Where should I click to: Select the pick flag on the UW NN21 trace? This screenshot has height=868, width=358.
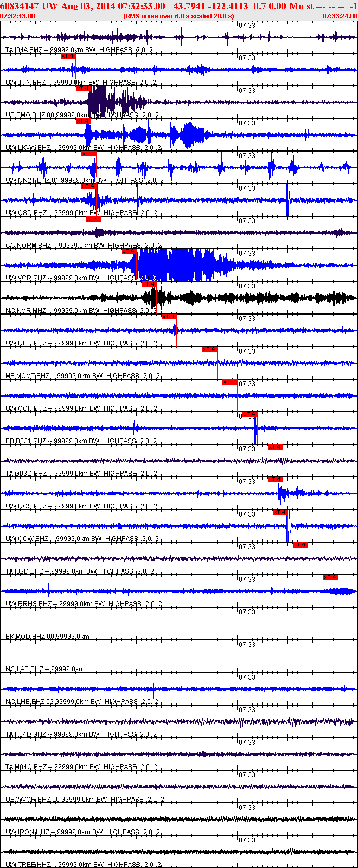point(88,154)
